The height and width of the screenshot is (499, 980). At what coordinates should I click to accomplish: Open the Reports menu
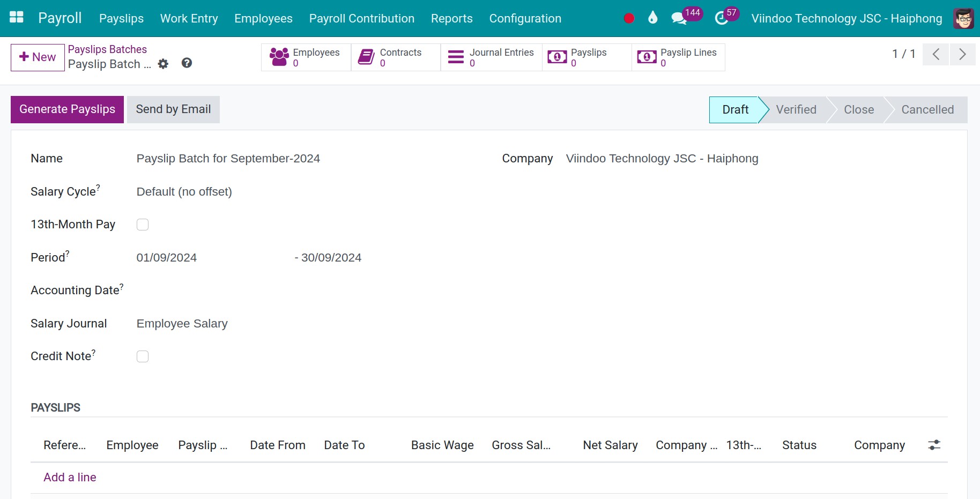coord(452,18)
